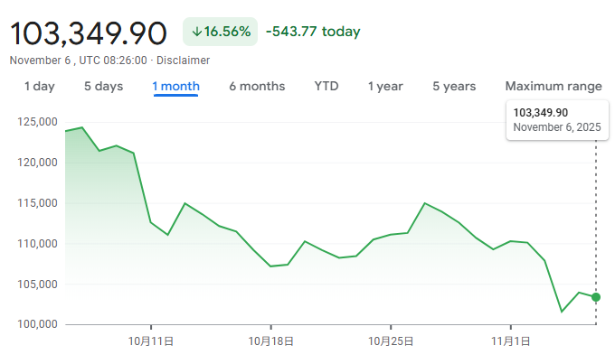Click the November 6, 2025 tooltip box
Viewport: 615px width, 364px height.
pyautogui.click(x=557, y=119)
